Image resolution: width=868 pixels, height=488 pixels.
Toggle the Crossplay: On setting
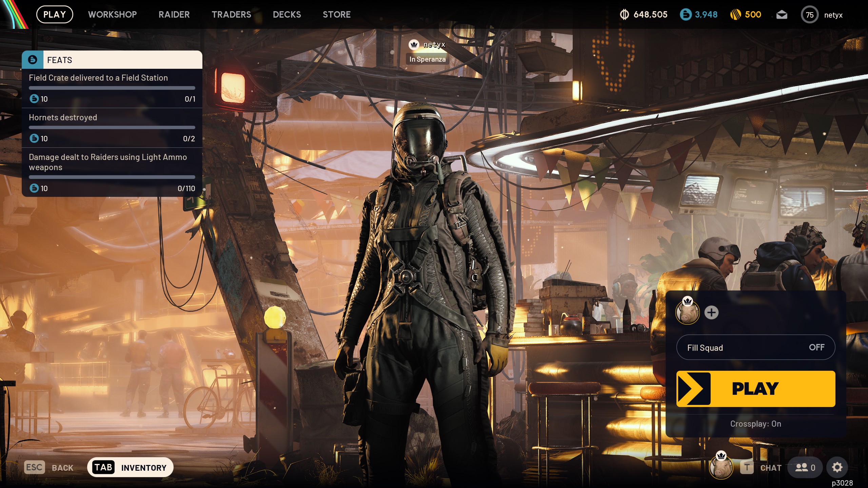pyautogui.click(x=755, y=424)
